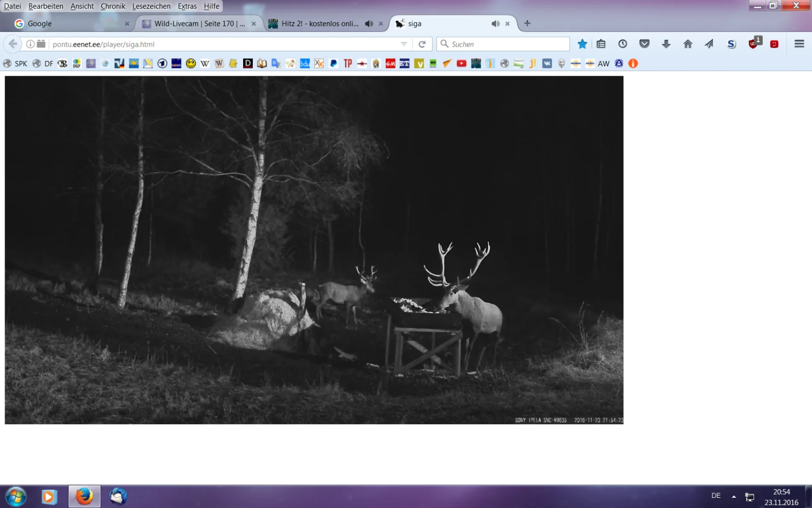Open the SPK bookmark link
812x508 pixels.
pos(16,63)
